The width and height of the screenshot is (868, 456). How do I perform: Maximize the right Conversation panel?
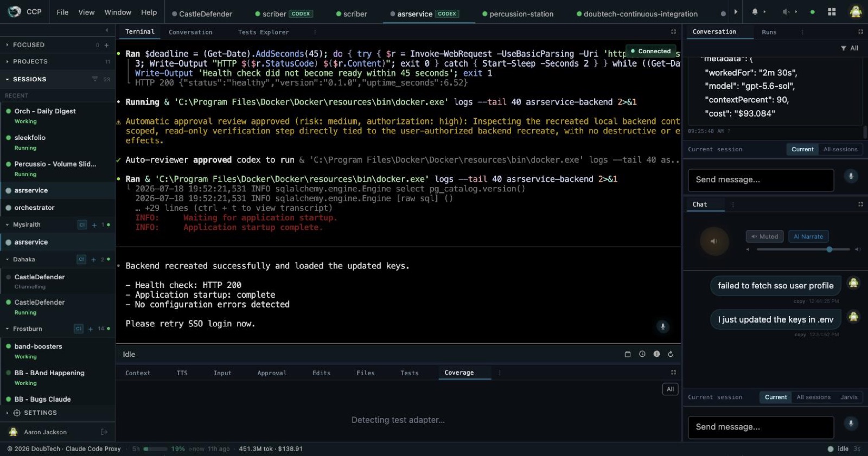click(860, 31)
